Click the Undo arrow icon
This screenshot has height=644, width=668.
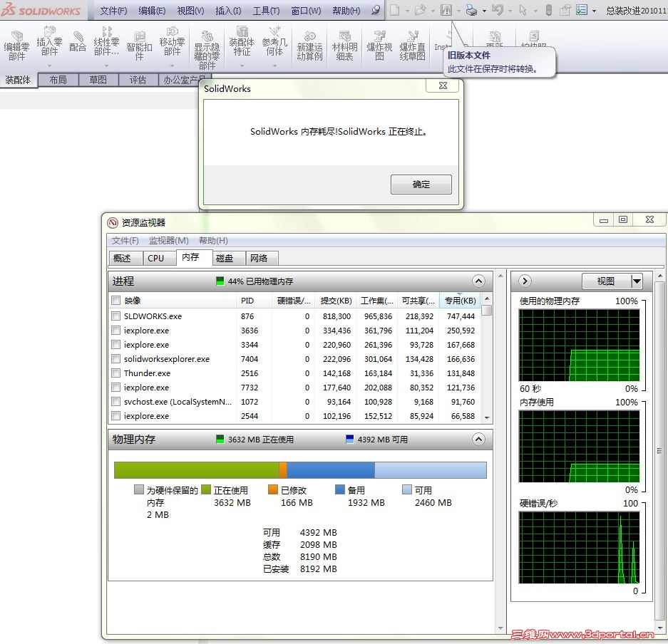[x=497, y=10]
